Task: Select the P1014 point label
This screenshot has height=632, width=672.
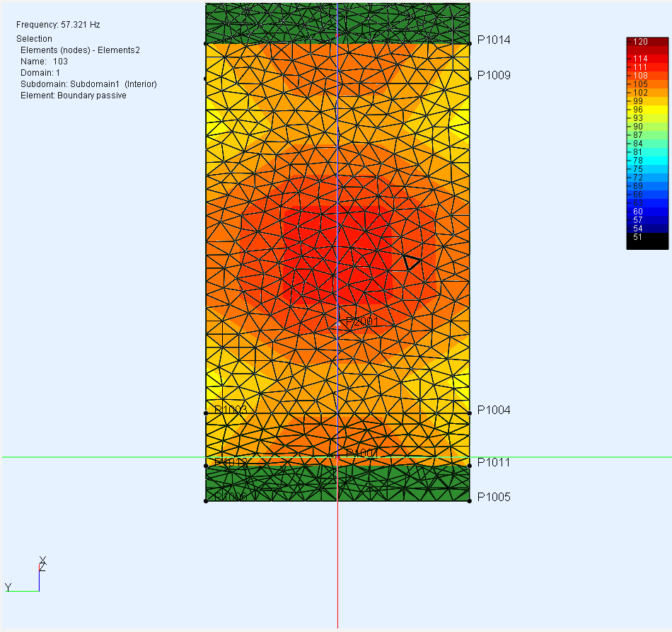Action: (494, 40)
